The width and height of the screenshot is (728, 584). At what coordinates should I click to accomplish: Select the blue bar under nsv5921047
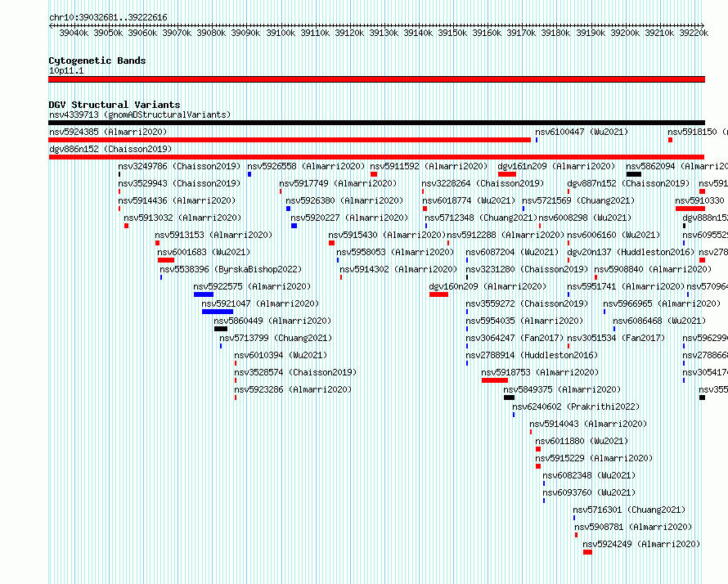pyautogui.click(x=218, y=312)
